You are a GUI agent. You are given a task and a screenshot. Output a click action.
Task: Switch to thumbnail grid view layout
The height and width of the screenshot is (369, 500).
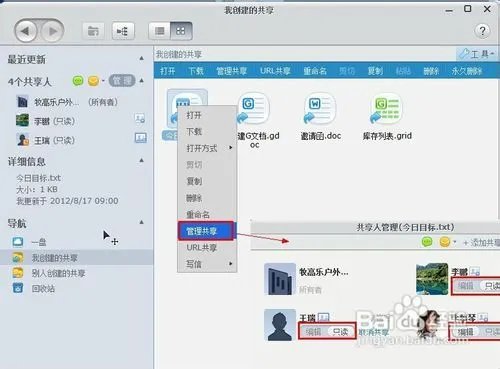click(181, 31)
